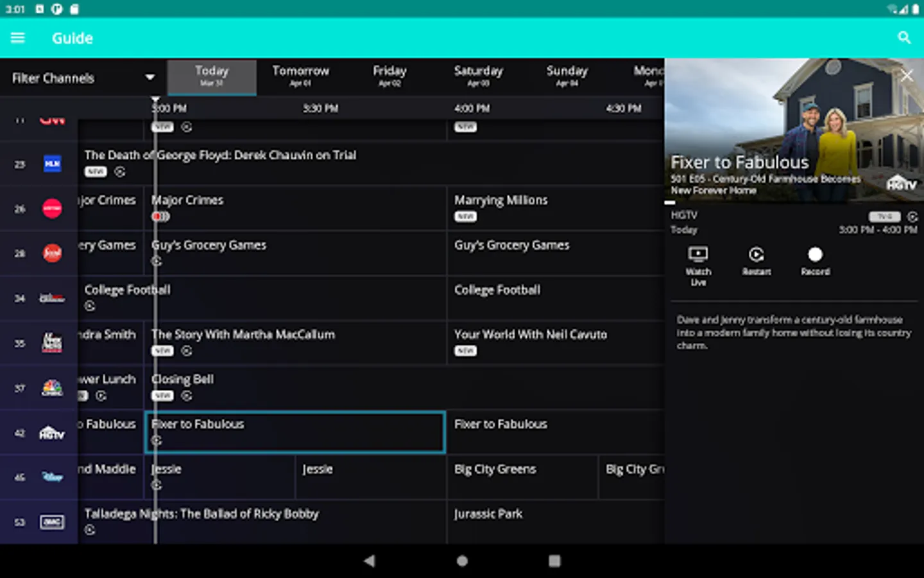The height and width of the screenshot is (578, 924).
Task: Click the current-time marker on the timeline
Action: 155,101
